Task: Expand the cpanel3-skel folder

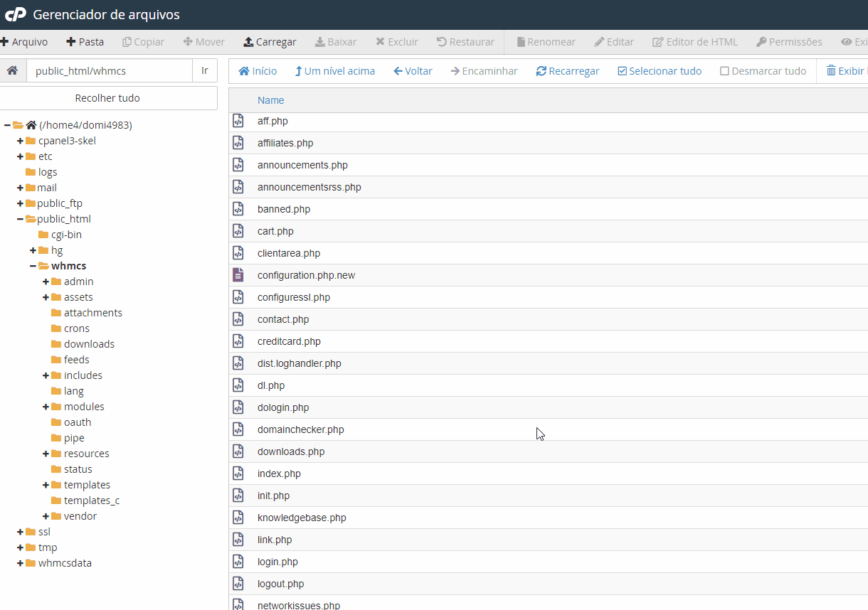Action: click(x=20, y=141)
